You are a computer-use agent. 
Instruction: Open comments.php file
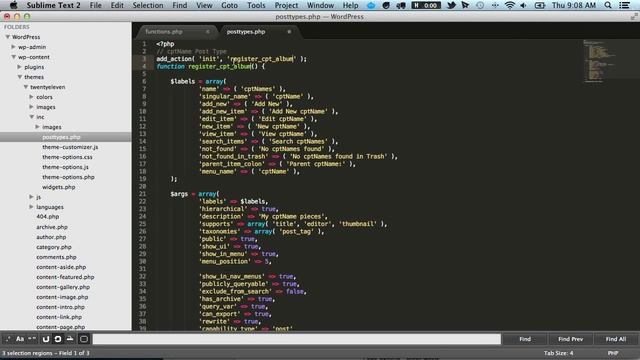tap(56, 257)
